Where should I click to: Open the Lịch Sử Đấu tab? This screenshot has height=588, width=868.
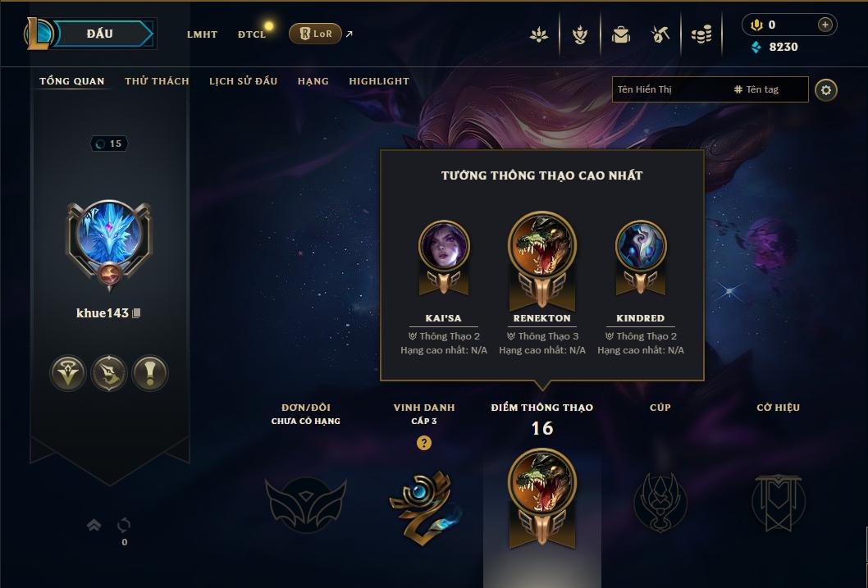click(243, 81)
